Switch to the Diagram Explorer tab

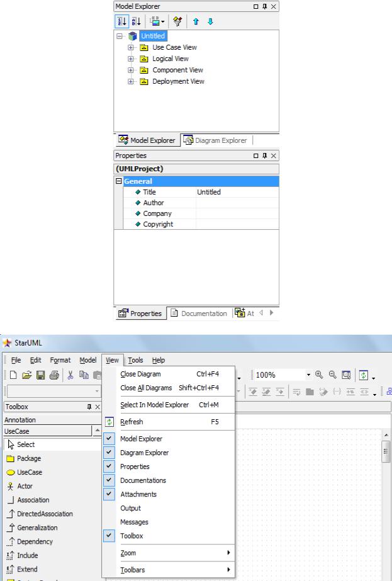coord(215,140)
